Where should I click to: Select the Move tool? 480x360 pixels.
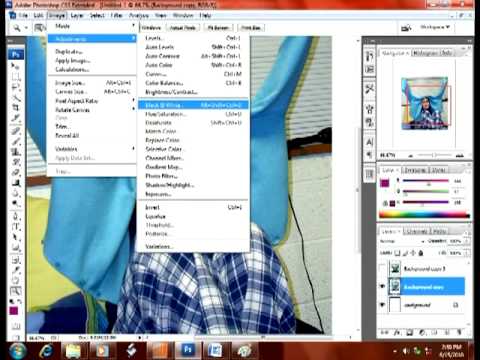coord(15,66)
